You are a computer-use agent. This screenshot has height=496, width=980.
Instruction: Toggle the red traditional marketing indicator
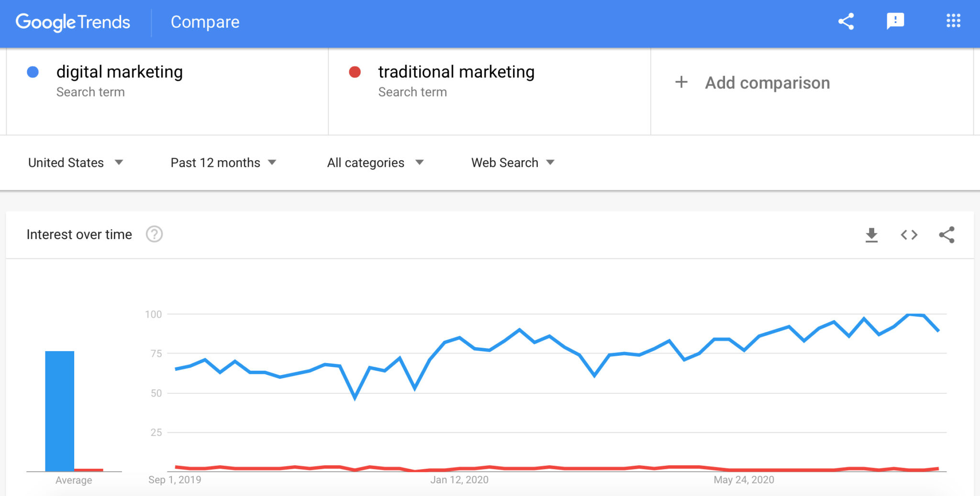tap(354, 72)
